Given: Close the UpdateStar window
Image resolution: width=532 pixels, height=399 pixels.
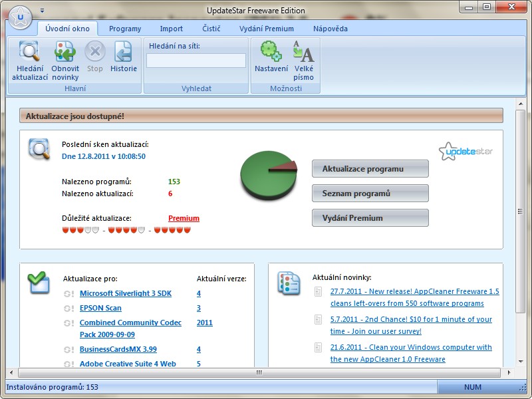Looking at the screenshot, I should (512, 7).
